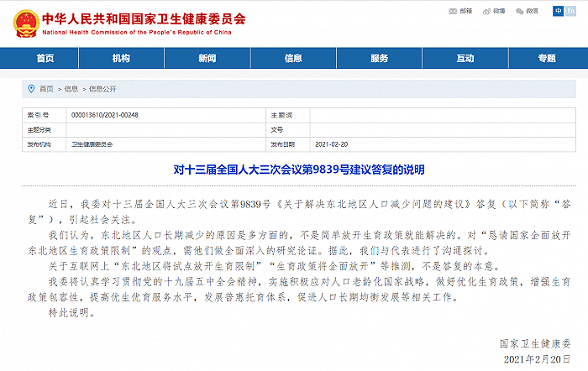Click 信息公开 breadcrumb link

click(x=102, y=88)
